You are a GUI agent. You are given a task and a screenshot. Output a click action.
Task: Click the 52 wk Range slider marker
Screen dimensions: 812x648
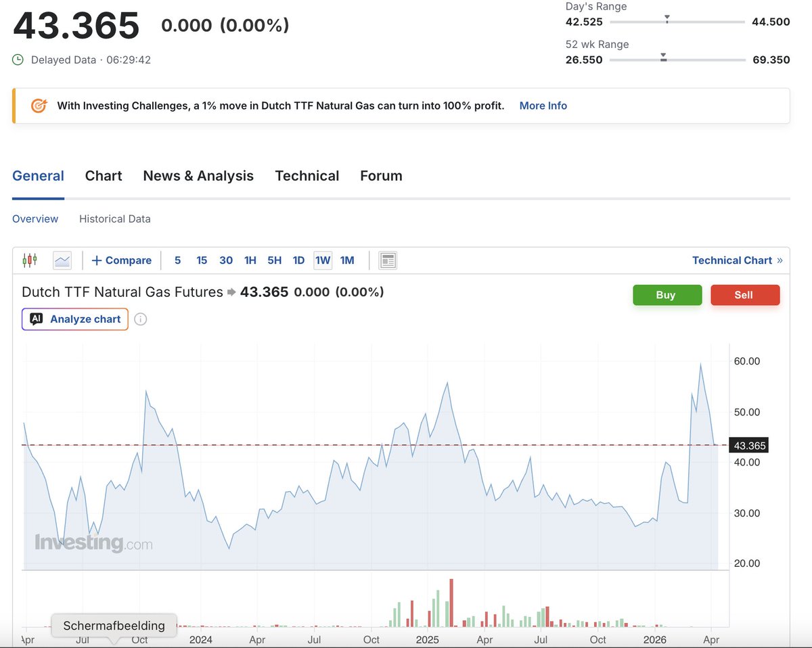point(664,57)
